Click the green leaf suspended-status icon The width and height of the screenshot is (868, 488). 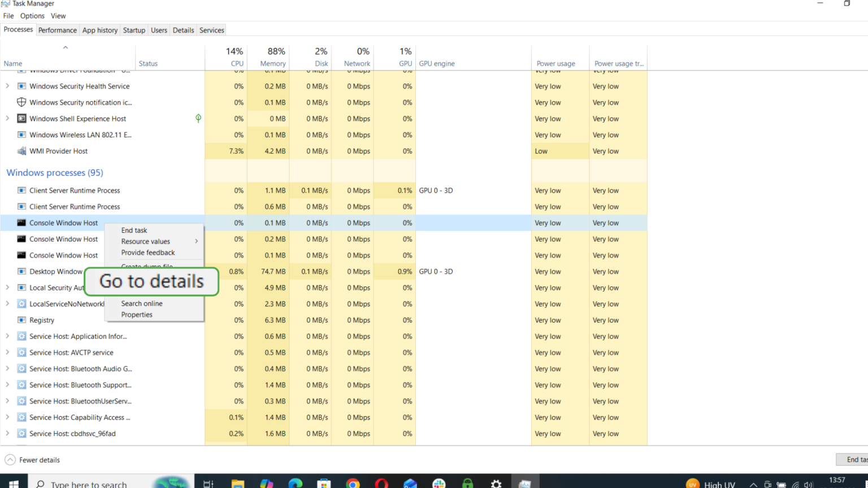point(198,119)
